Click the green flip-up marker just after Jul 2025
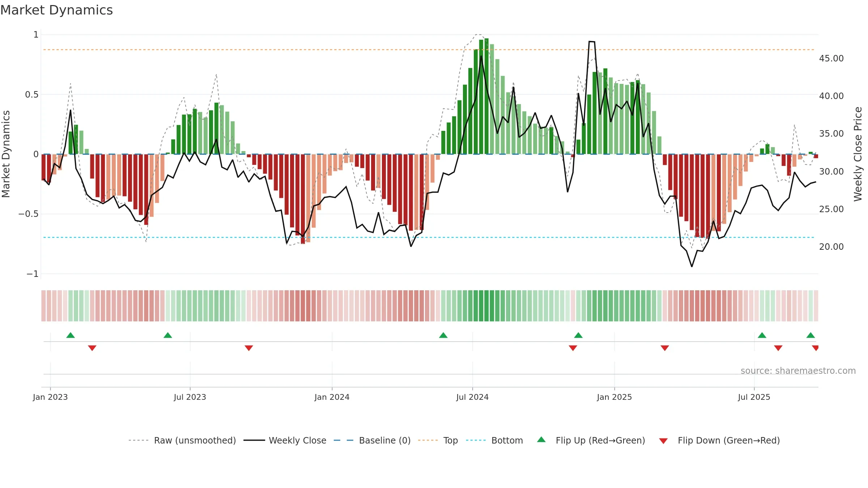This screenshot has width=868, height=488. 762,335
